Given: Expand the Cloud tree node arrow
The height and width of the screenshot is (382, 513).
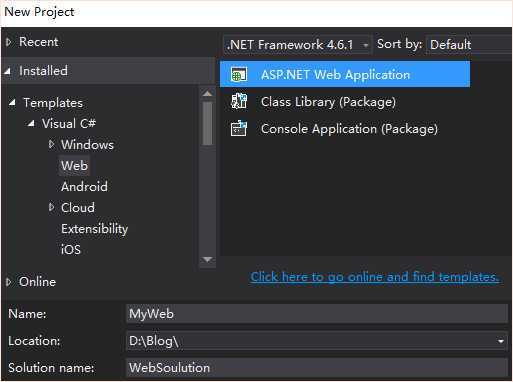Looking at the screenshot, I should click(x=51, y=207).
